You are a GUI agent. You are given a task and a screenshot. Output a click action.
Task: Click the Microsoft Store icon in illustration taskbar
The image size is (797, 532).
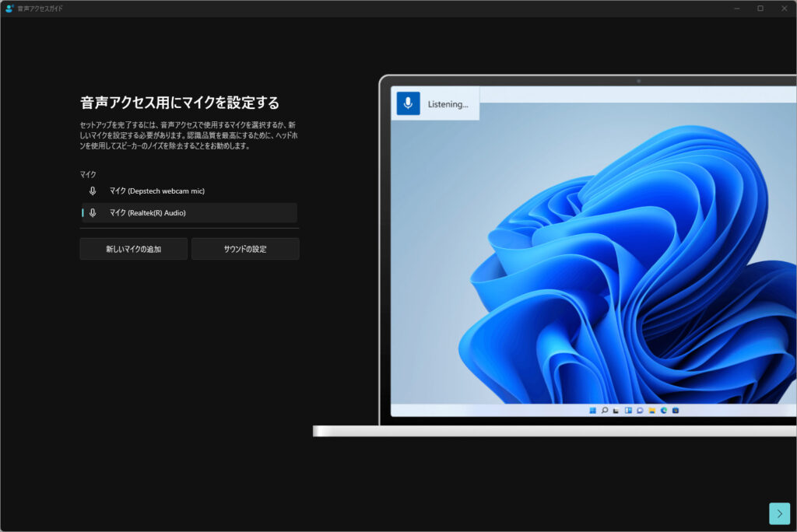[x=675, y=410]
